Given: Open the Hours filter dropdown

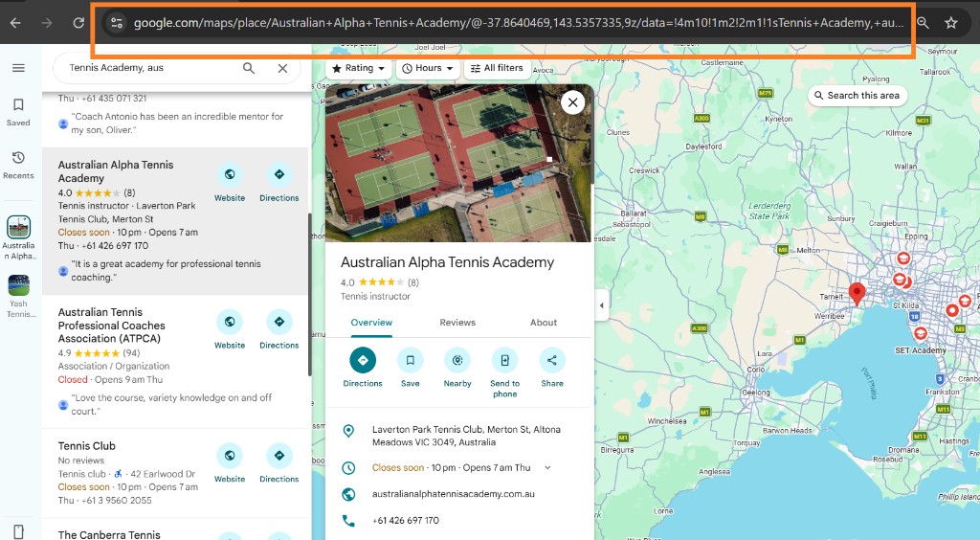Looking at the screenshot, I should point(428,68).
